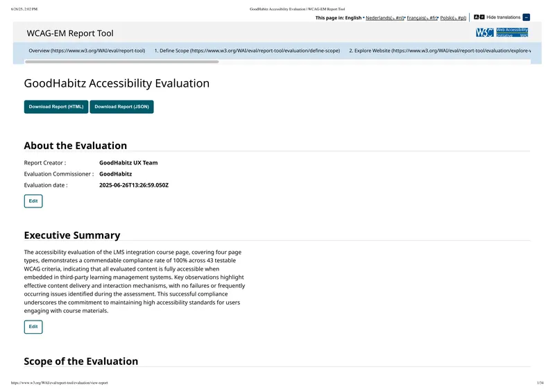The image size is (555, 392).
Task: Click the Report Creator label
Action: (45, 163)
